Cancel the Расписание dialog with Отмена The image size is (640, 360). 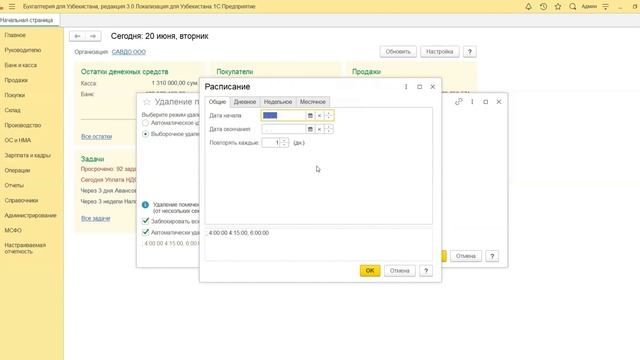(399, 271)
